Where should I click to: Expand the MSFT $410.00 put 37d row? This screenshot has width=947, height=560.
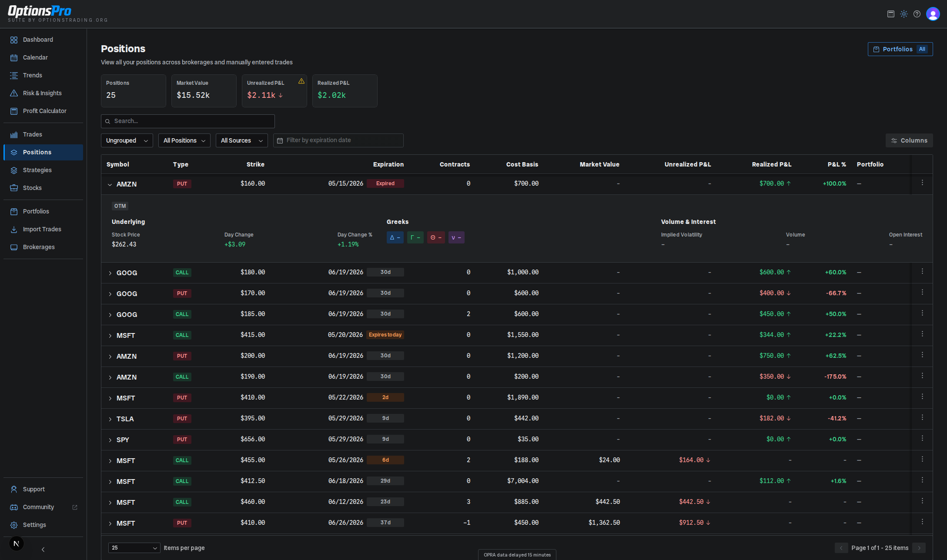point(110,523)
